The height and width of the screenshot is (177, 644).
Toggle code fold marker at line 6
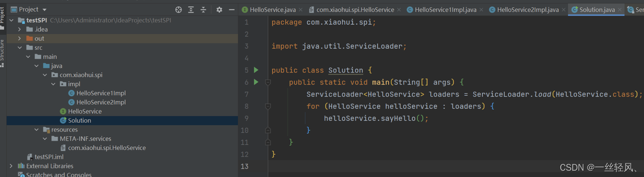coord(267,82)
